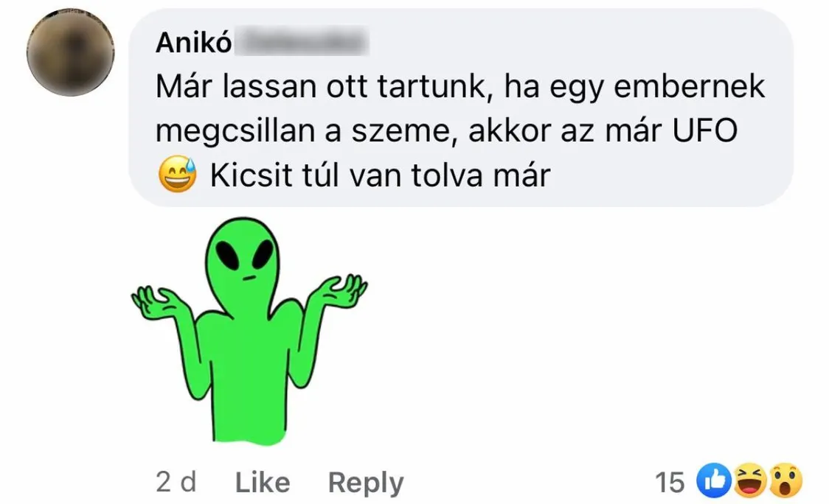Click the alien sticker's raised left hand
This screenshot has width=829, height=504.
pyautogui.click(x=158, y=302)
